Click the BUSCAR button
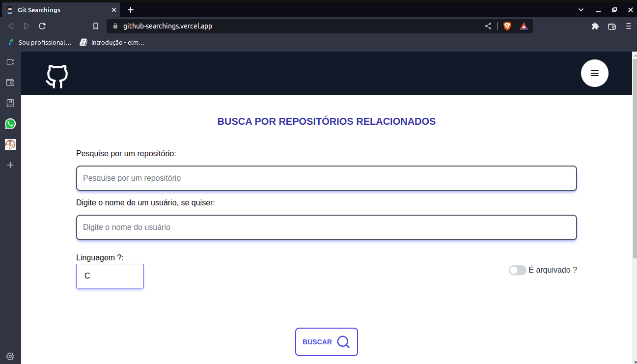The width and height of the screenshot is (637, 364). (x=327, y=342)
